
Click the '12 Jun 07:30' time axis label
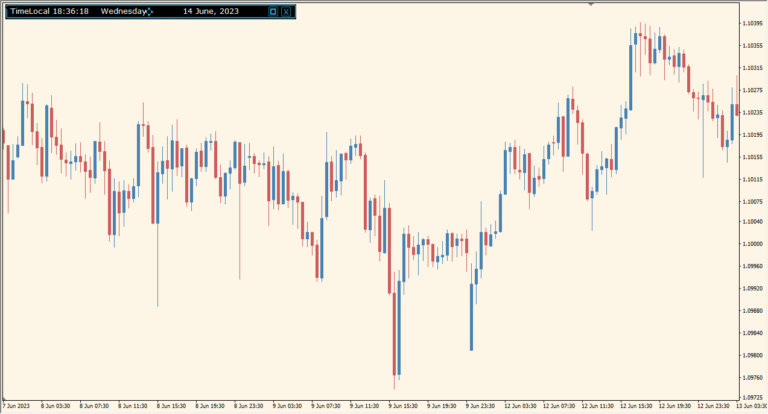[x=559, y=406]
